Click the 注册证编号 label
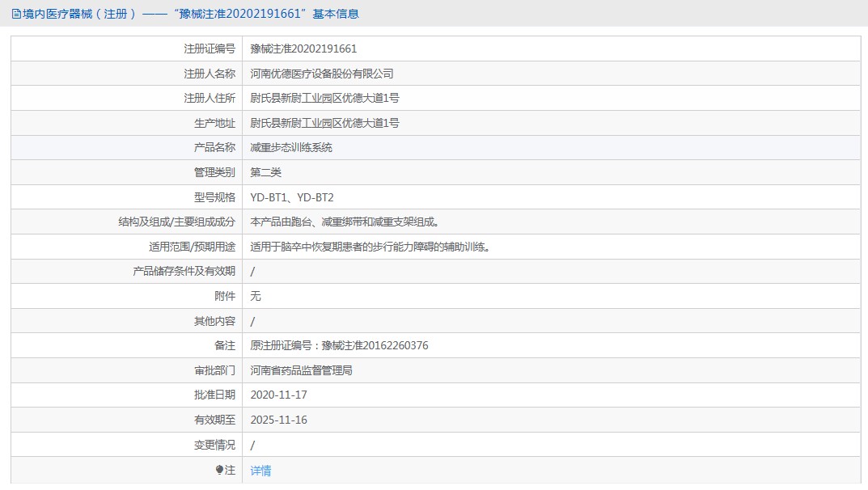The image size is (868, 490). tap(210, 49)
